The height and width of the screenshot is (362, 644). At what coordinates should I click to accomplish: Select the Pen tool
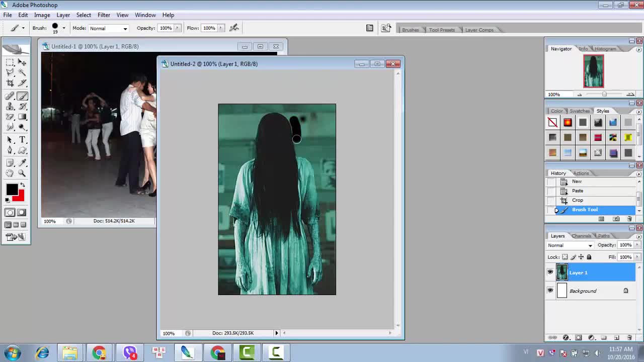pos(10,150)
